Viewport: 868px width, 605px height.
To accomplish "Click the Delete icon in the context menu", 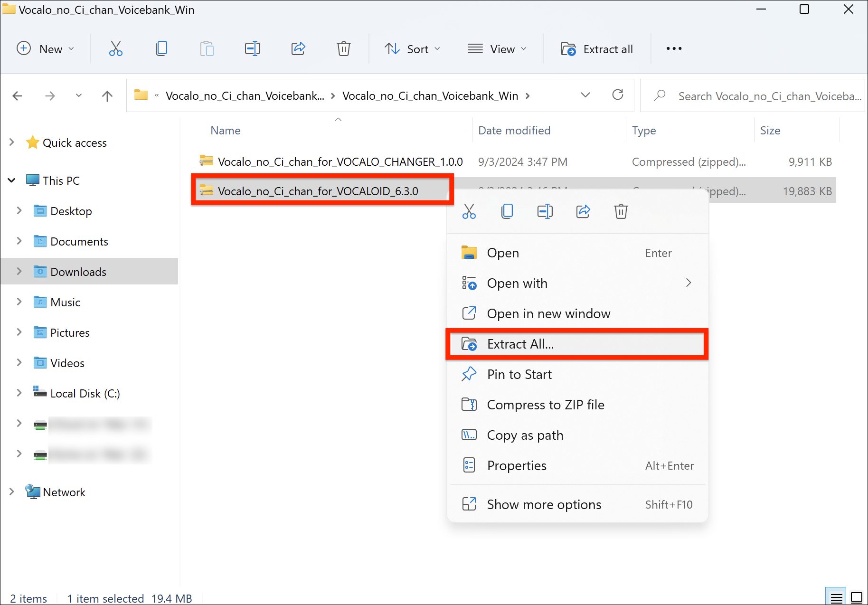I will click(621, 211).
